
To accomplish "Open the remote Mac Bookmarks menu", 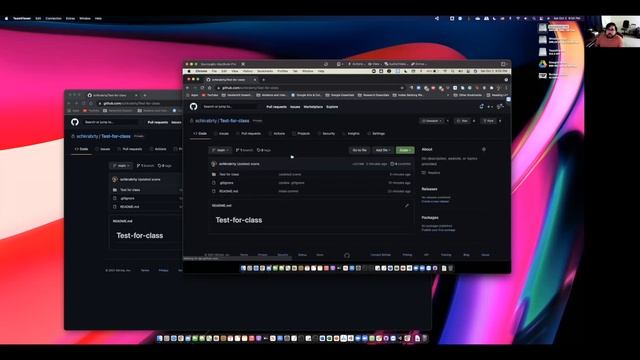I will click(x=265, y=71).
